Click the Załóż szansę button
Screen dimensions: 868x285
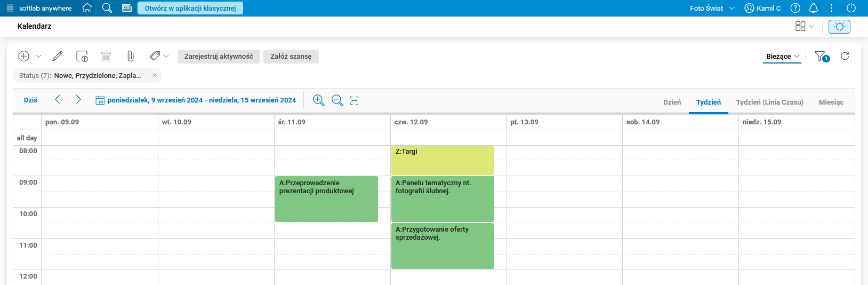(x=291, y=57)
